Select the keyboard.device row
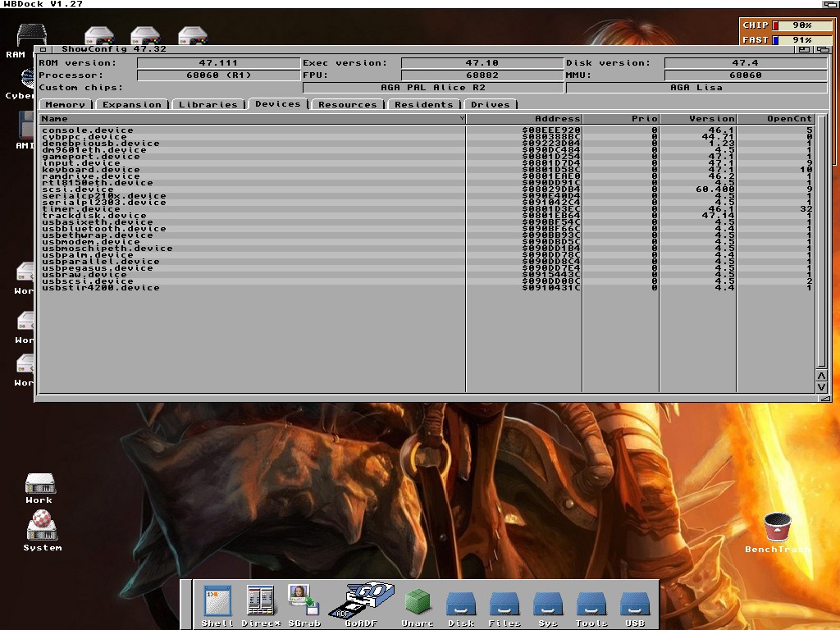This screenshot has width=840, height=630. tap(427, 170)
